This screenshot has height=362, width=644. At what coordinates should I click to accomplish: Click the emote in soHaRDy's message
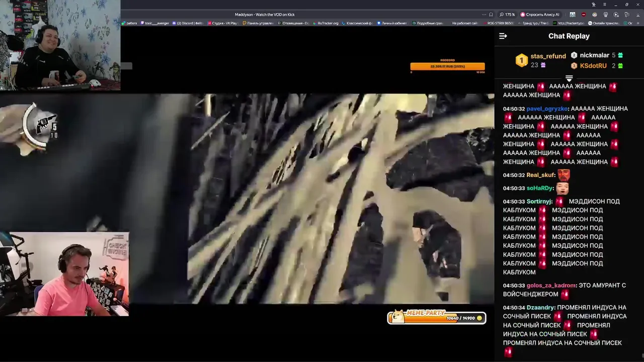click(562, 188)
